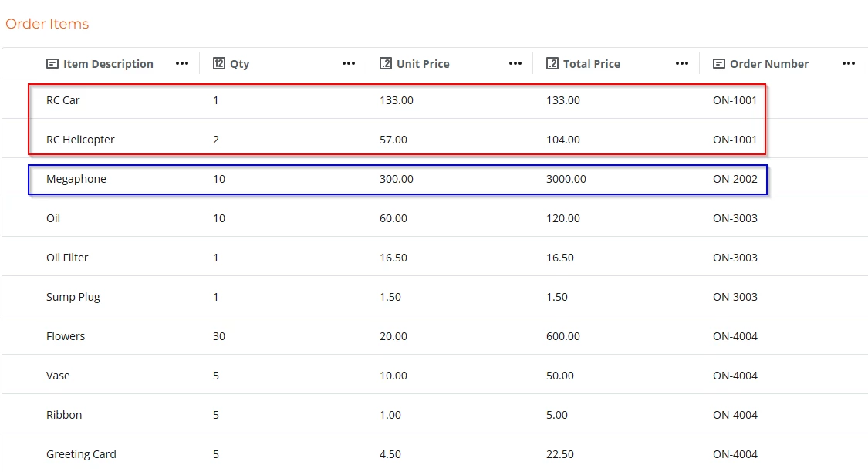This screenshot has height=472, width=868.
Task: Click ON-4004 in the Ribbon row
Action: [735, 414]
